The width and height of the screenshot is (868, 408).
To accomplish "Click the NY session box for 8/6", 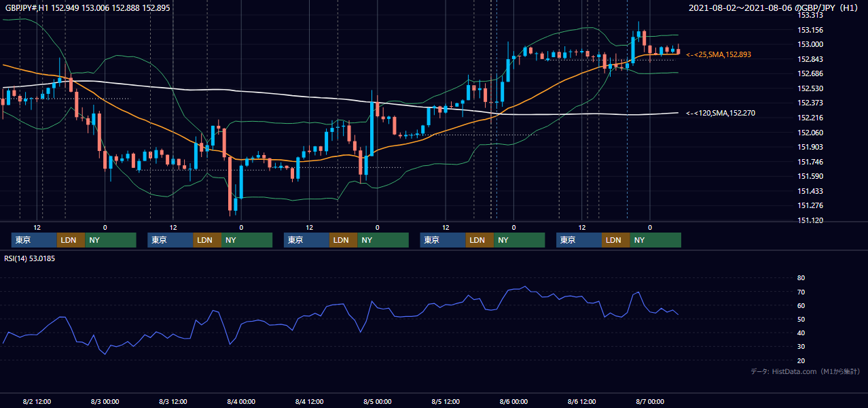I will click(x=655, y=240).
